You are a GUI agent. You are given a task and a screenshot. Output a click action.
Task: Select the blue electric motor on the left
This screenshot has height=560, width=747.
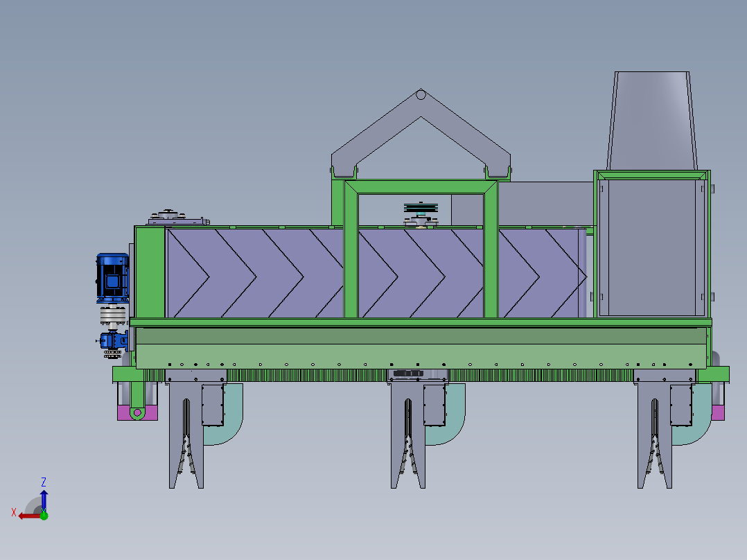pos(112,279)
